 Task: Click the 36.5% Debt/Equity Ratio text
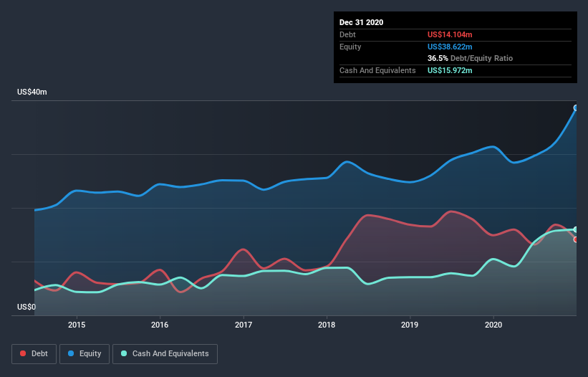click(470, 58)
